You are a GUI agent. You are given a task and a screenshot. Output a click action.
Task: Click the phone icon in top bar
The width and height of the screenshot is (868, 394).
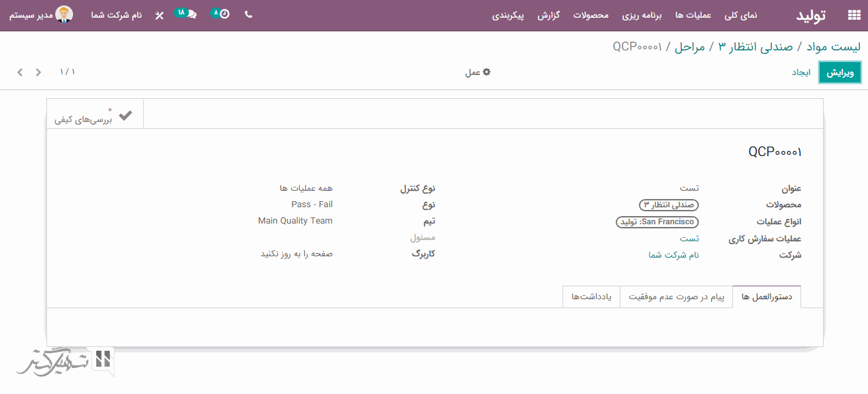click(248, 14)
